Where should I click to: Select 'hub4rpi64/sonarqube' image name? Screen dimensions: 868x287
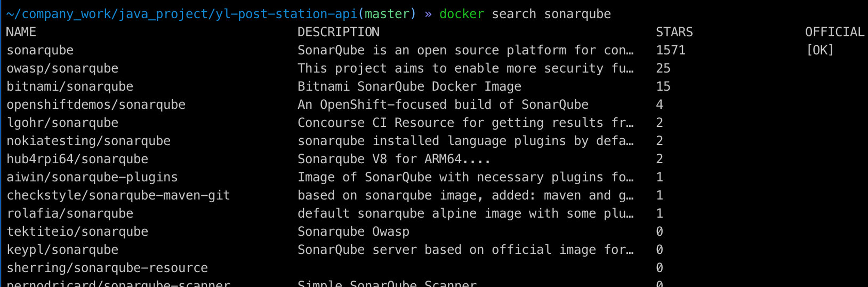[x=77, y=160]
